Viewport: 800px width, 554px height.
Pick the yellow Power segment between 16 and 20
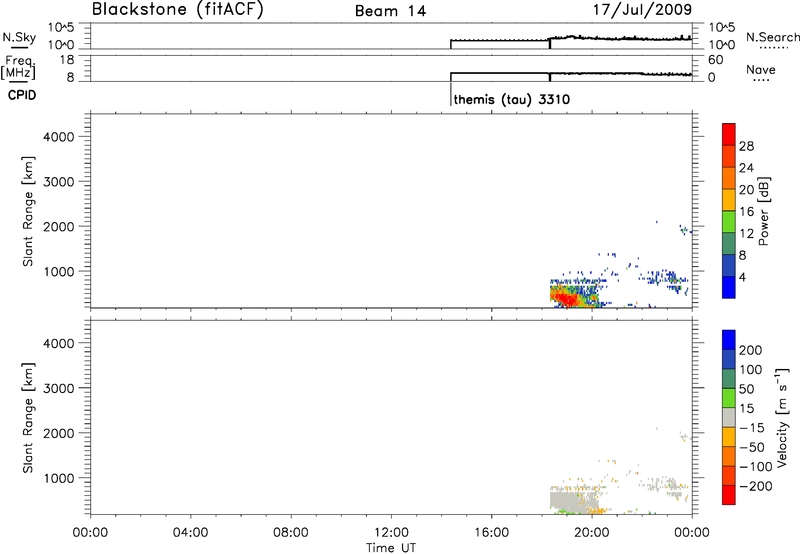click(x=729, y=199)
